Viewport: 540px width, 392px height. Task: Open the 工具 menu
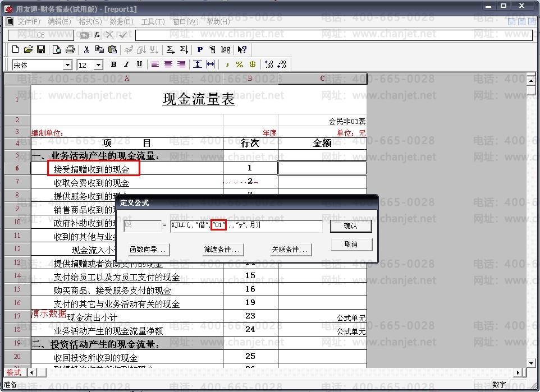click(x=153, y=22)
